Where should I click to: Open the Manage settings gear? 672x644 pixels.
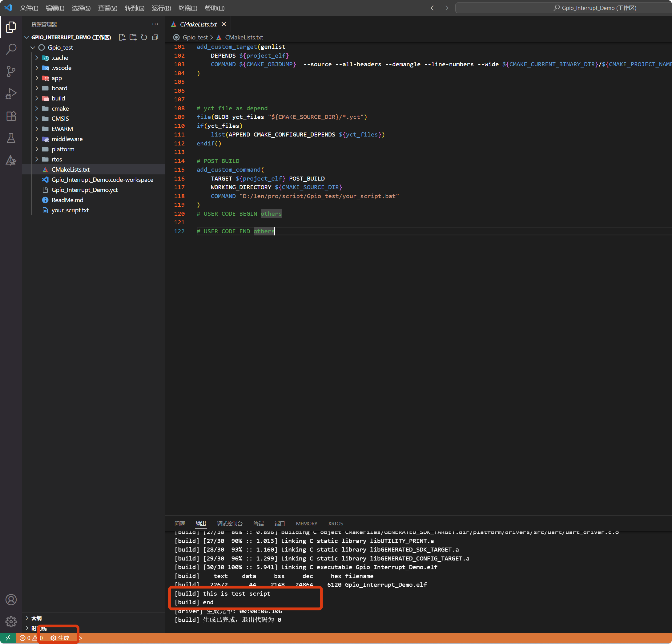click(x=11, y=622)
